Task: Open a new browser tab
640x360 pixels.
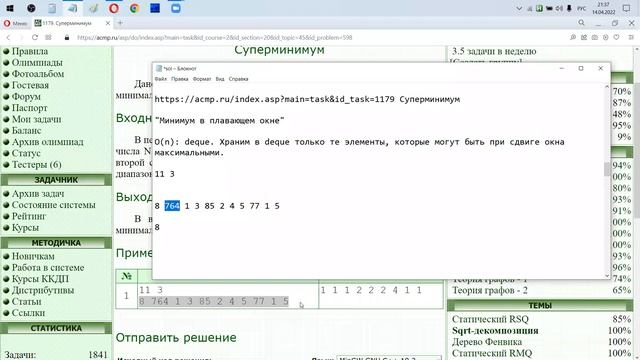Action: click(x=120, y=23)
